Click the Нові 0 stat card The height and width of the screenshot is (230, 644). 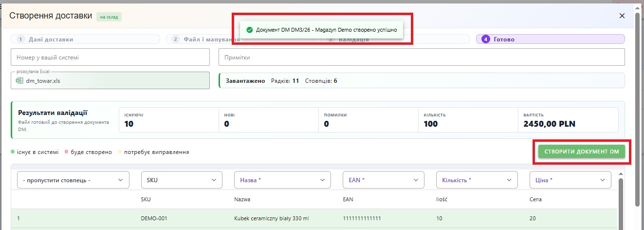(x=269, y=120)
